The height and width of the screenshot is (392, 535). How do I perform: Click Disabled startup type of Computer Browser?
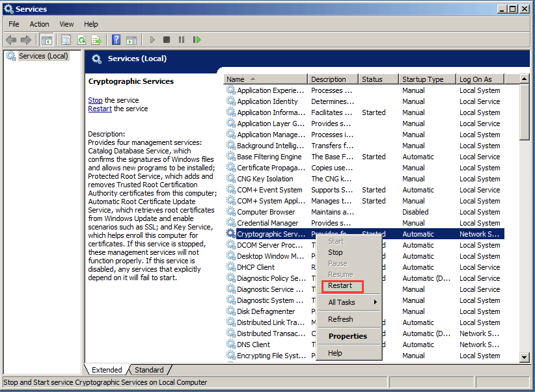pyautogui.click(x=415, y=212)
